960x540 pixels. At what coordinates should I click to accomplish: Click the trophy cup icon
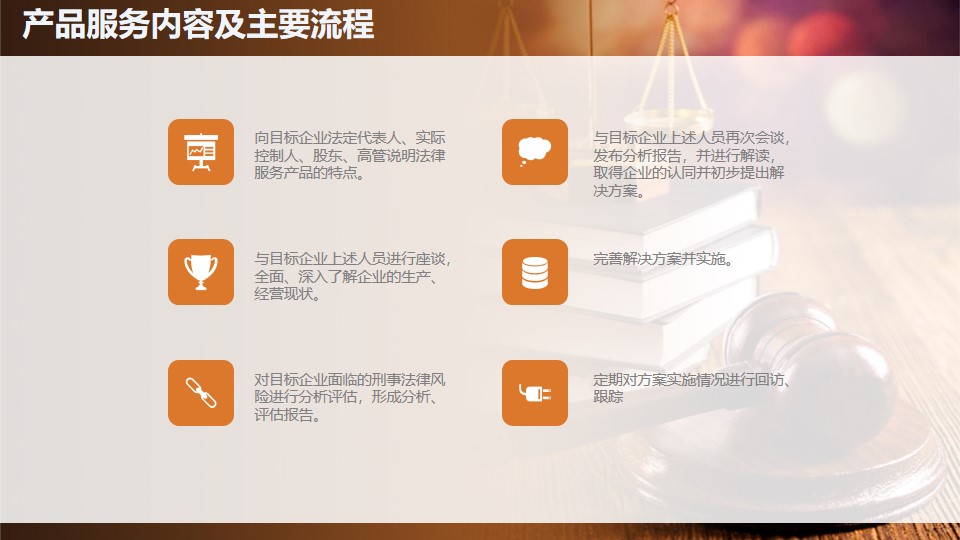[x=201, y=272]
